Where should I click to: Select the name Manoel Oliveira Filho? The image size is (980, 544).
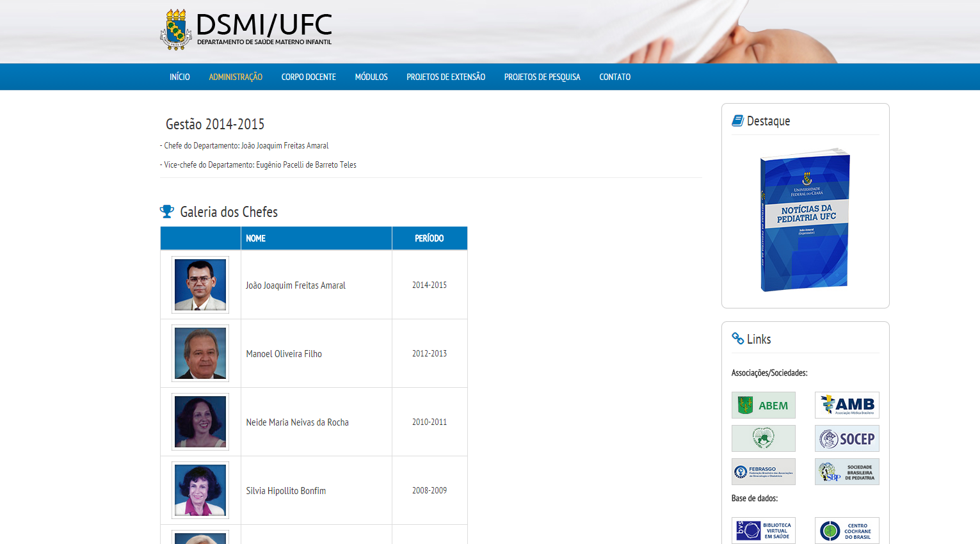coord(284,354)
